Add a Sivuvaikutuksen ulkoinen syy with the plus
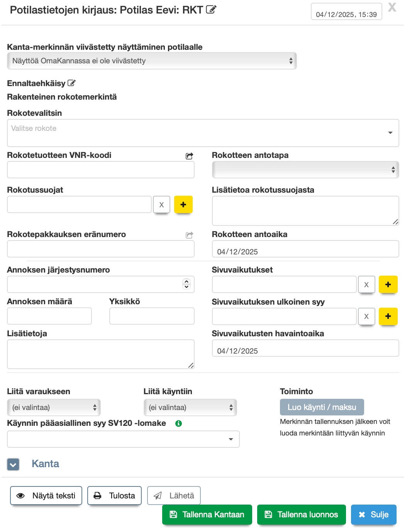Image resolution: width=407 pixels, height=532 pixels. [x=388, y=317]
